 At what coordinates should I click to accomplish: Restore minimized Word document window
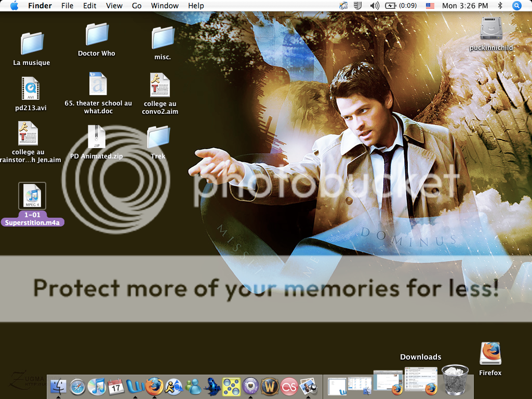(337, 387)
